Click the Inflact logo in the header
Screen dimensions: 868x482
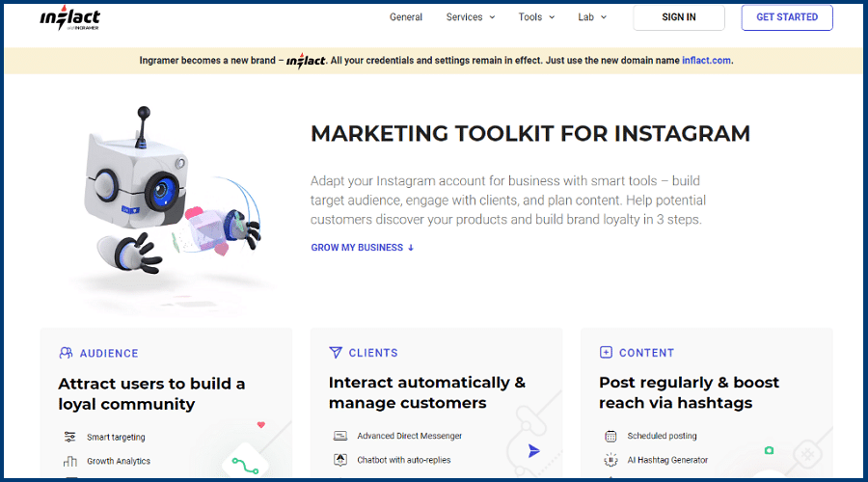(69, 17)
